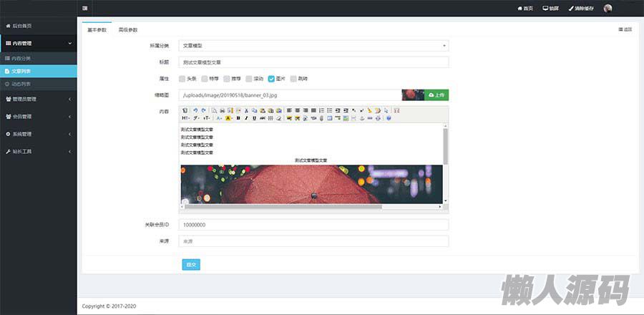Insert a bulleted list
Screen dimensions: 644x315
pyautogui.click(x=329, y=110)
